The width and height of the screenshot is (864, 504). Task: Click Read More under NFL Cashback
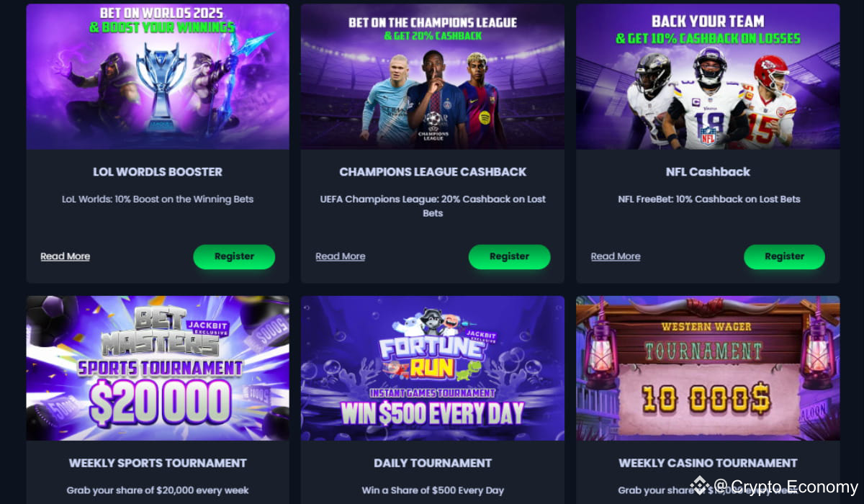[x=616, y=256]
